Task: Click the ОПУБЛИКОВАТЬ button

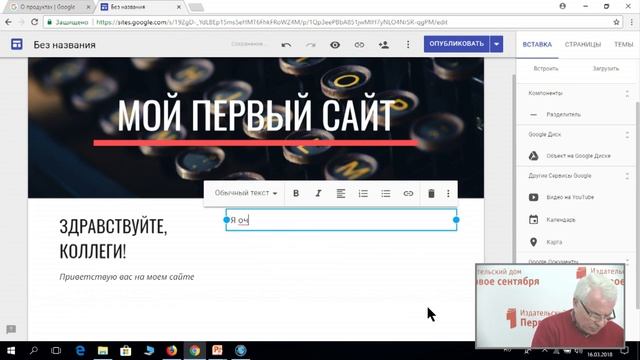Action: point(456,44)
